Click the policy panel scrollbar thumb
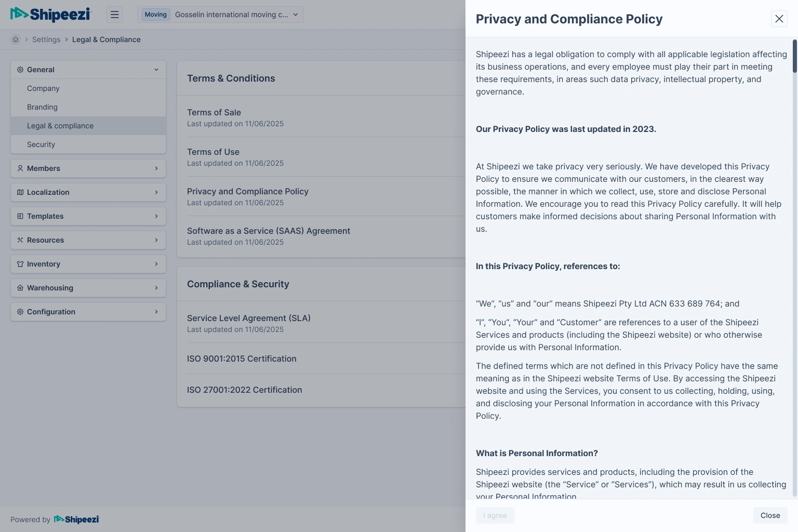The width and height of the screenshot is (798, 532). pos(795,56)
